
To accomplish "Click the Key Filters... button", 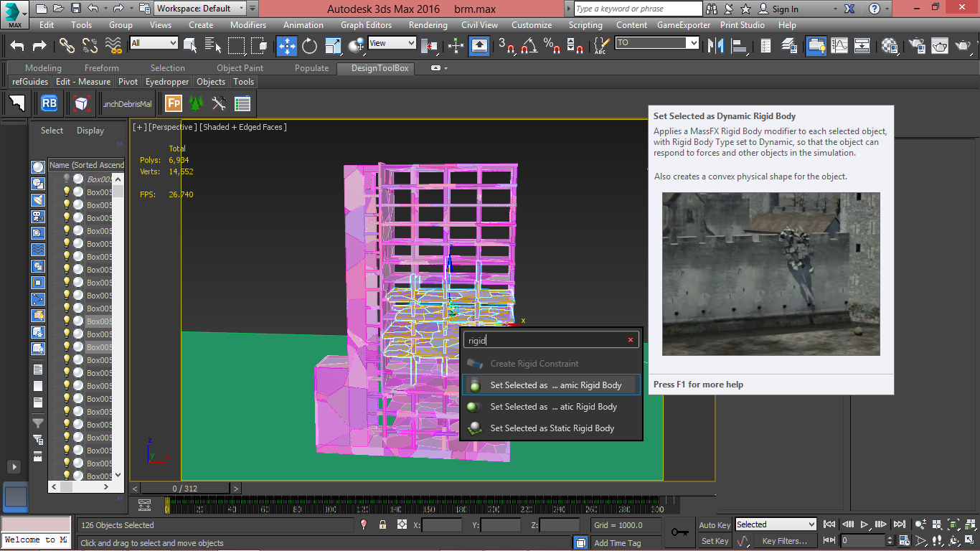I will [785, 541].
